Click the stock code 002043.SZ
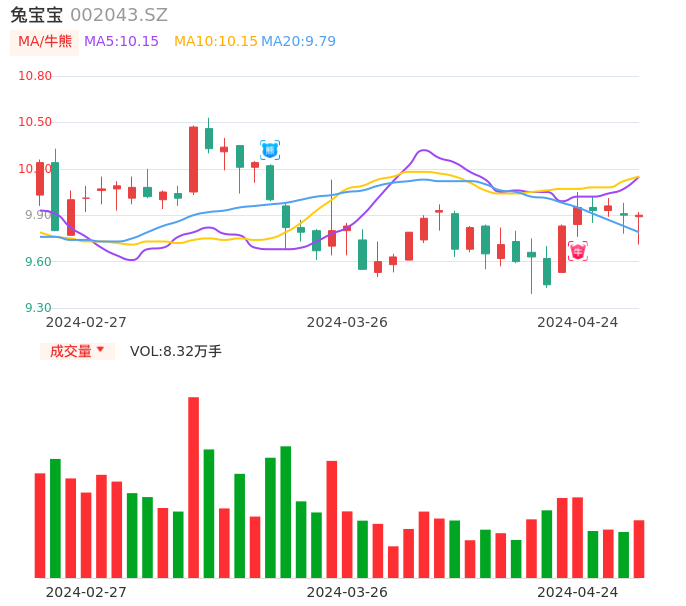This screenshot has width=686, height=606. pyautogui.click(x=119, y=15)
